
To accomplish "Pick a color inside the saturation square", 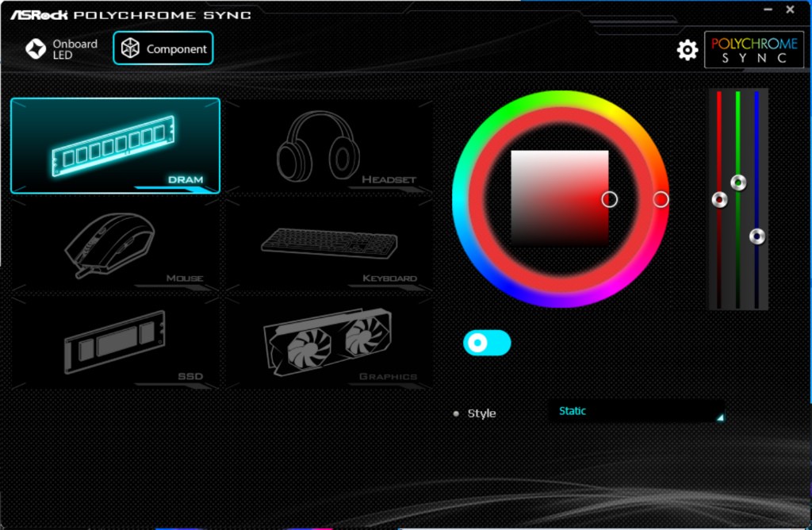I will pyautogui.click(x=559, y=198).
